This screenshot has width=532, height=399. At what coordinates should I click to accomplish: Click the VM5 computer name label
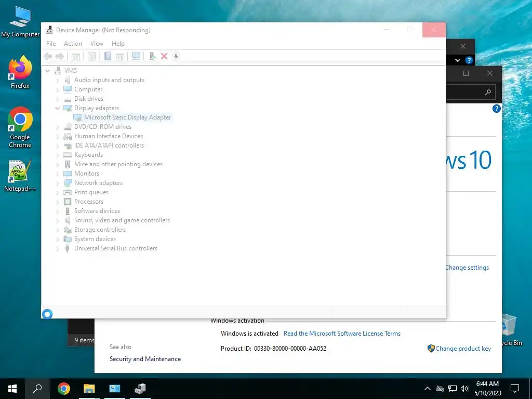[71, 71]
